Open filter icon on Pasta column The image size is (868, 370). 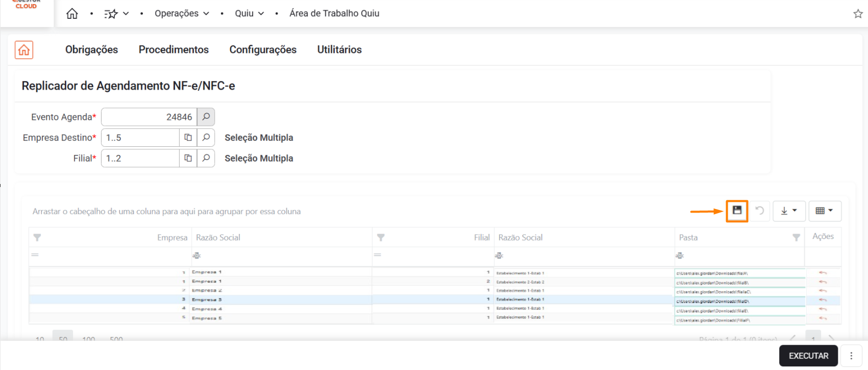click(x=796, y=237)
